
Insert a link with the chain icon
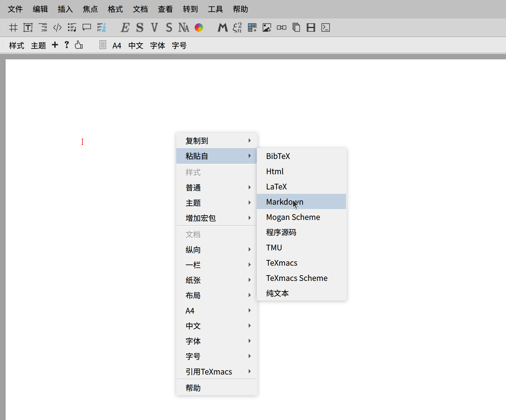click(282, 27)
